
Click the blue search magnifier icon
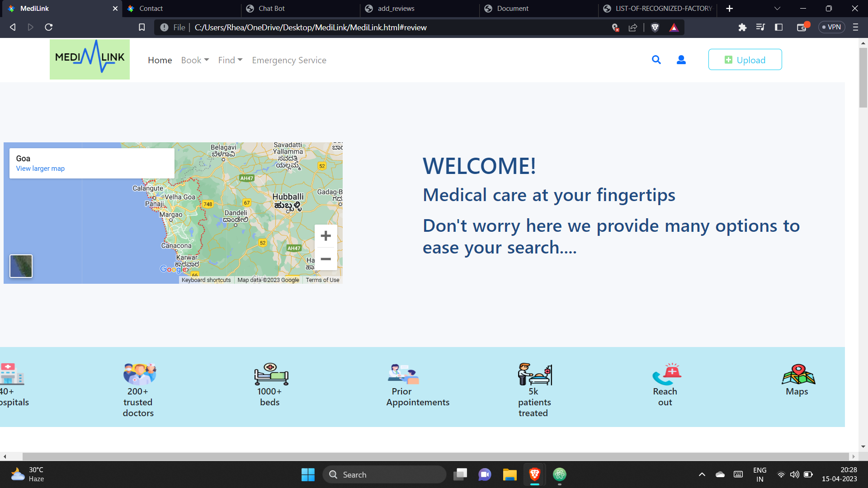tap(656, 60)
